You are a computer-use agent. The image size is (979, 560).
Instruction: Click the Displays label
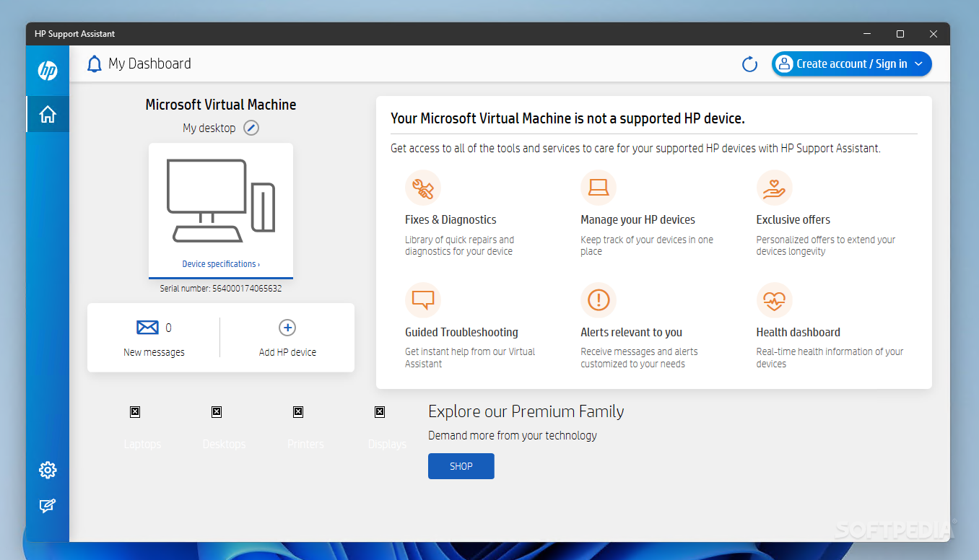point(387,444)
